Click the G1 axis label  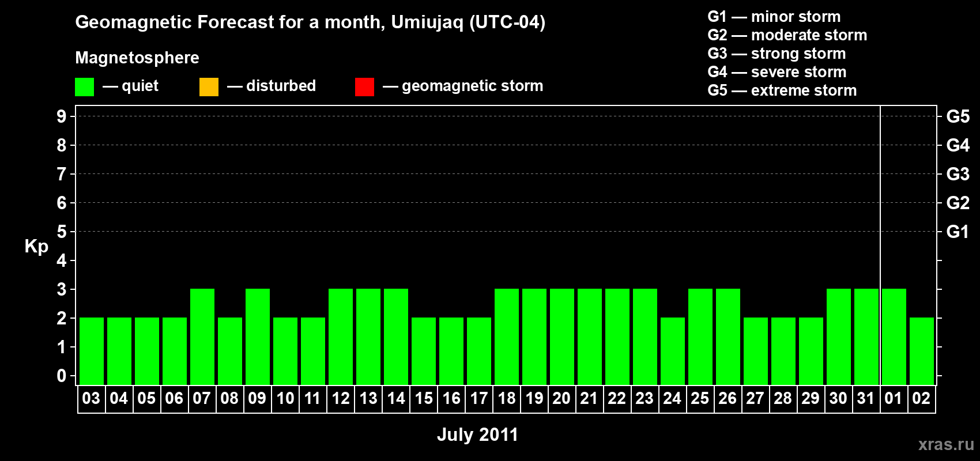[x=958, y=232]
